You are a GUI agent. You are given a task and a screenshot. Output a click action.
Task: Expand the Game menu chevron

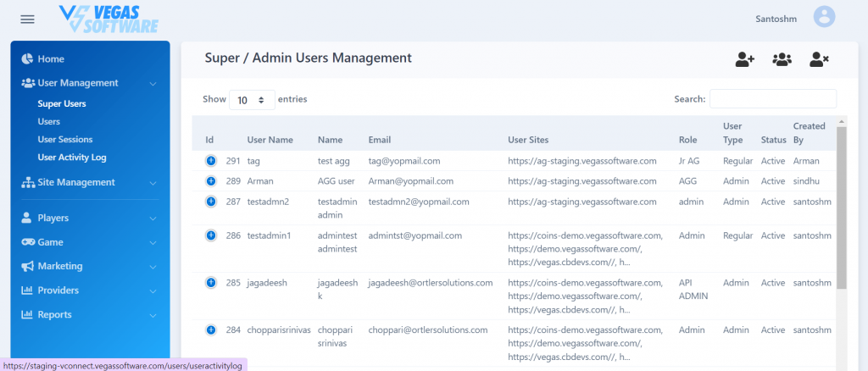(x=153, y=243)
